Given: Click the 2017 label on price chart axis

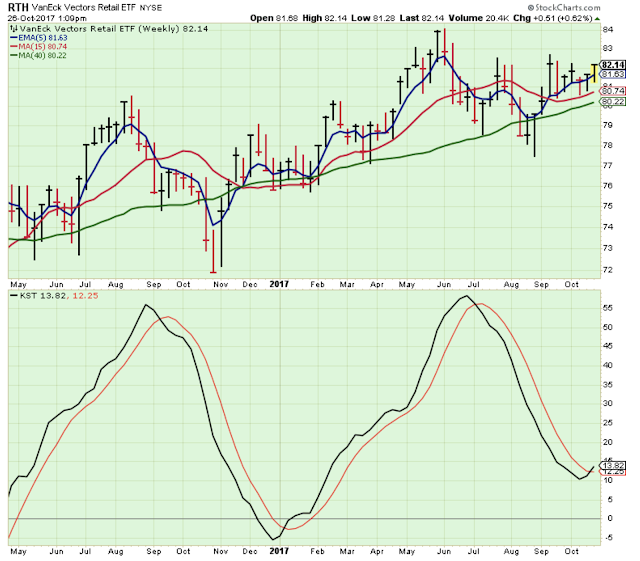Looking at the screenshot, I should (279, 284).
